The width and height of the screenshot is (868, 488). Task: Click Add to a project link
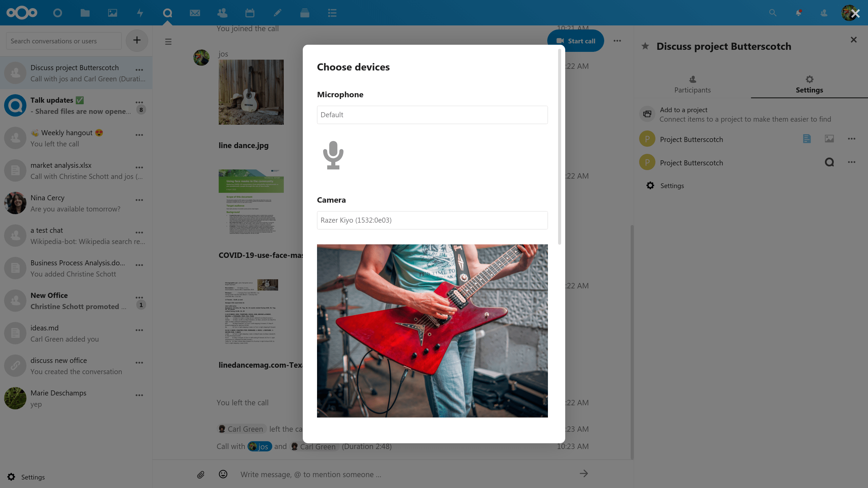(684, 110)
